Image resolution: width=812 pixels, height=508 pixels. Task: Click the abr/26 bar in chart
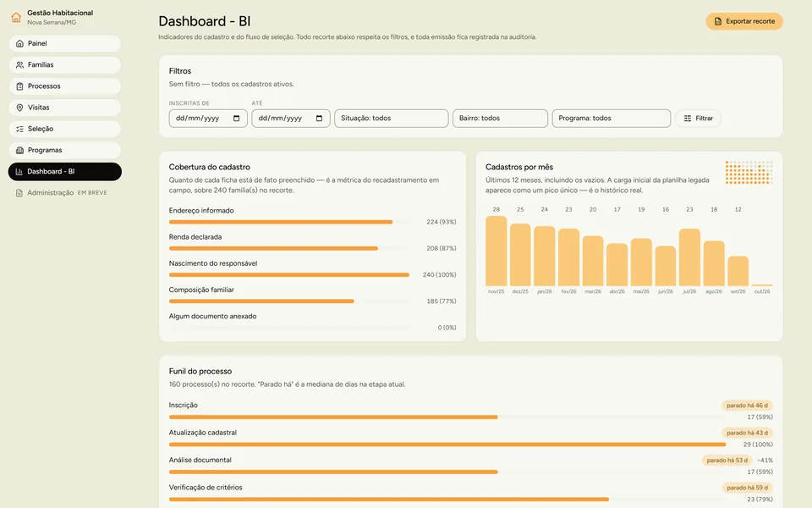[617, 264]
